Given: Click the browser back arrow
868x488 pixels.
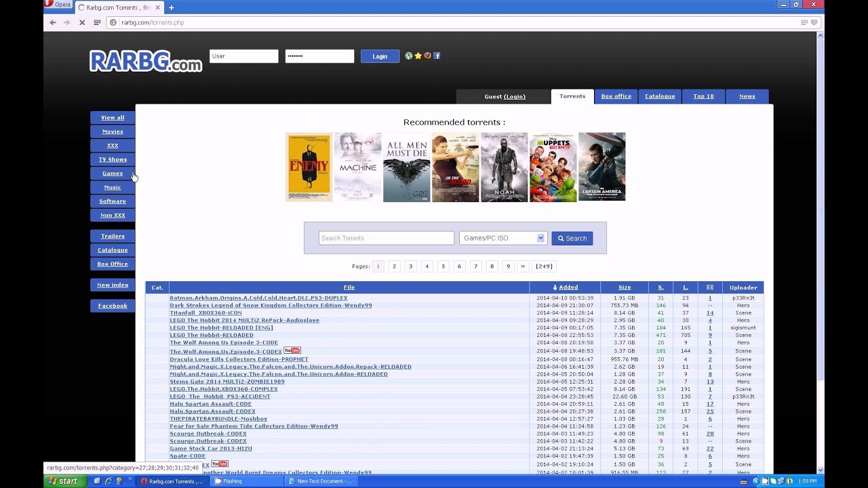Looking at the screenshot, I should coord(53,22).
